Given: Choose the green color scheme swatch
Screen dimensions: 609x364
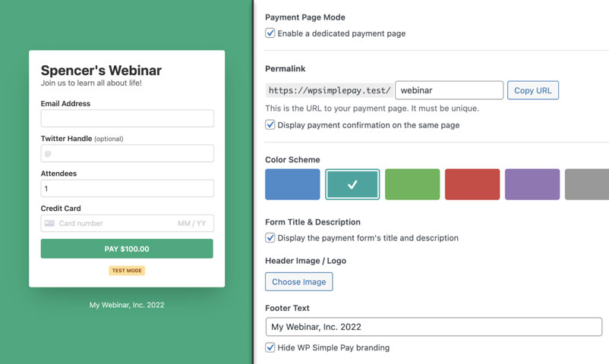Looking at the screenshot, I should point(412,184).
